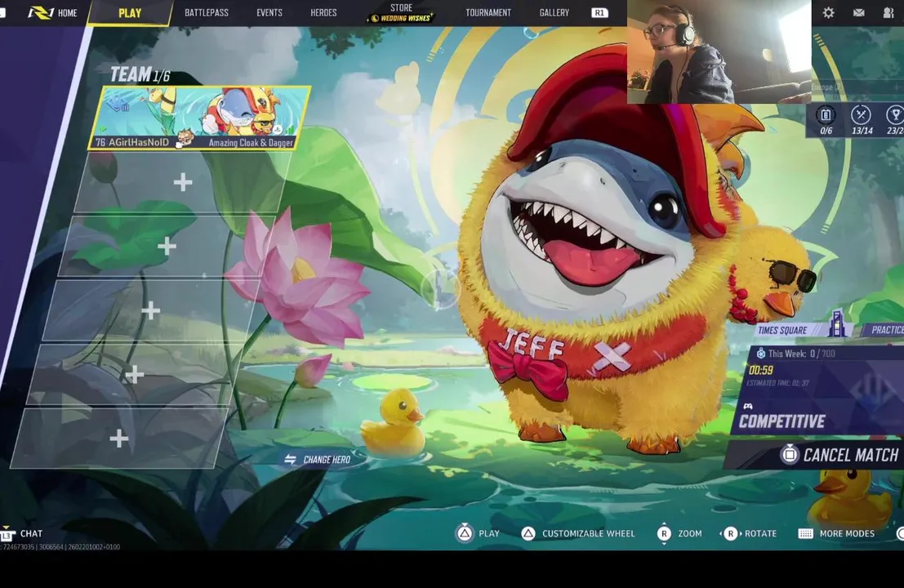The image size is (904, 588).
Task: Open settings via the gear icon
Action: (x=829, y=13)
